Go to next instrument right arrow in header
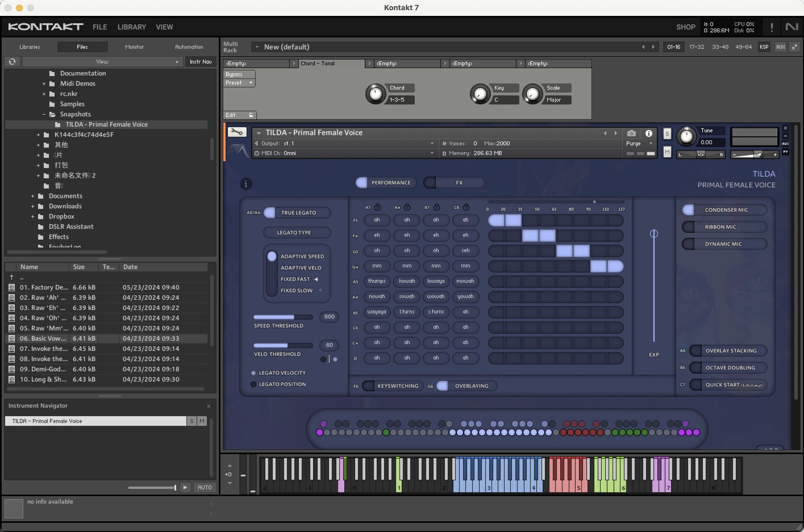804x532 pixels. (x=616, y=133)
